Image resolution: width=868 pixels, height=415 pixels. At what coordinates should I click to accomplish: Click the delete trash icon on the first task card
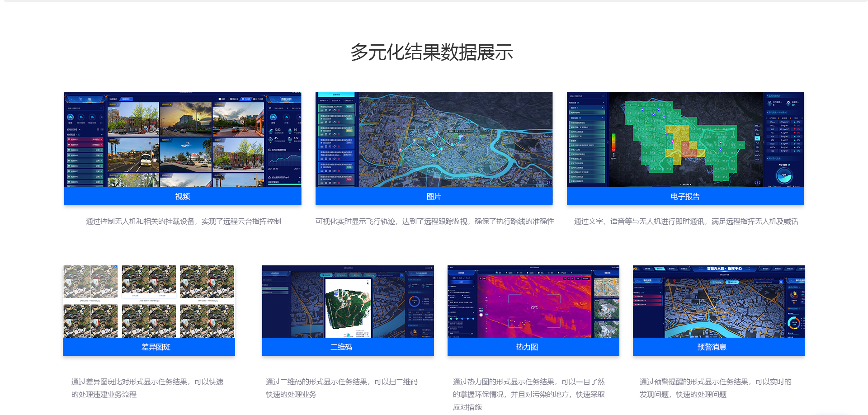pyautogui.click(x=339, y=110)
